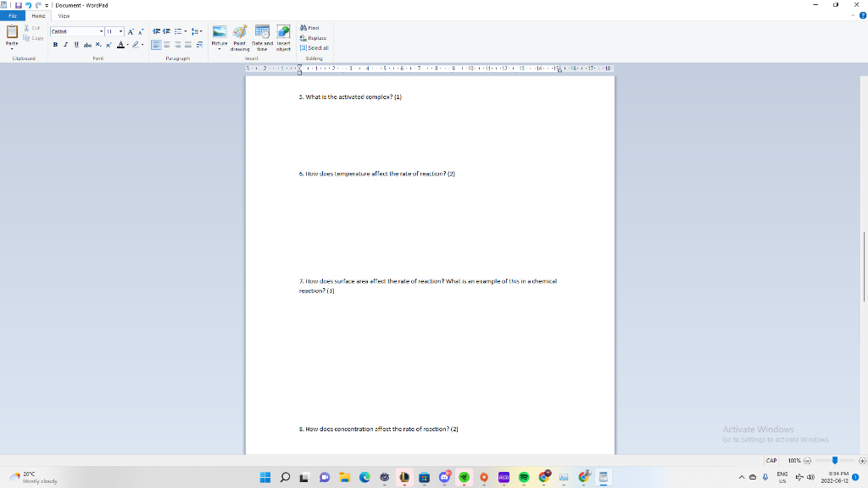
Task: Click the Replace icon
Action: [312, 37]
